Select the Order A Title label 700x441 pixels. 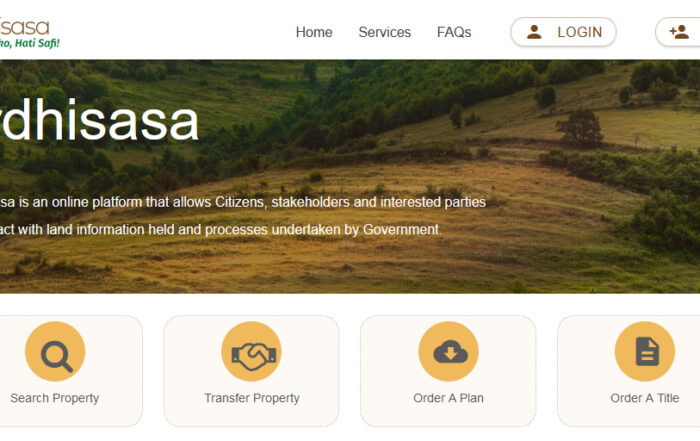pyautogui.click(x=645, y=398)
